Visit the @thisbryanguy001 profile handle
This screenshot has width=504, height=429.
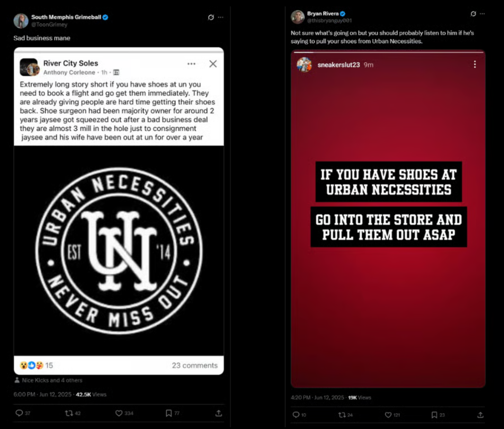(329, 20)
